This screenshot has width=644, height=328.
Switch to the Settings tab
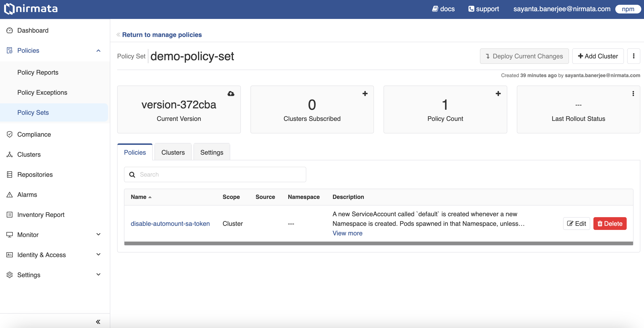(x=212, y=152)
